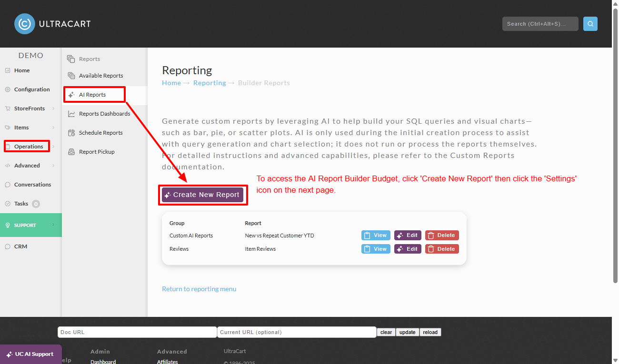Click the UltraCart logo icon
This screenshot has height=364, width=619.
pyautogui.click(x=25, y=24)
